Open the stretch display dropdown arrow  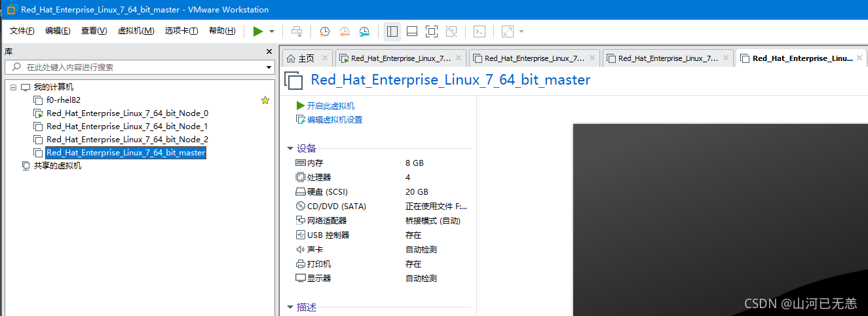point(521,31)
